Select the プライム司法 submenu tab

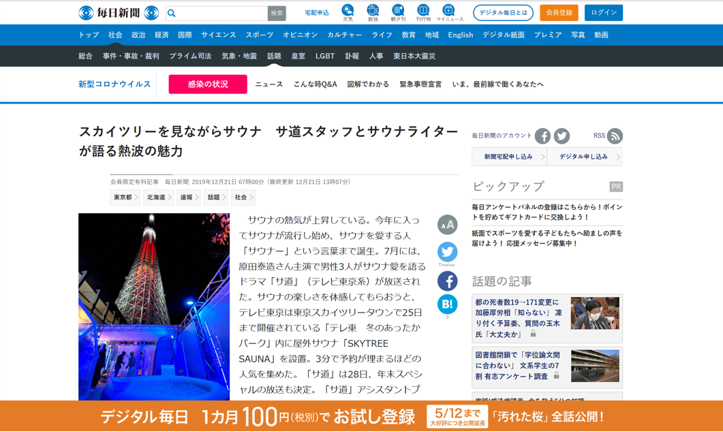pos(190,56)
